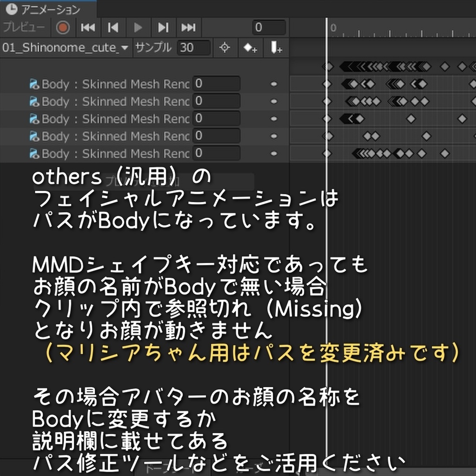Click the fifth Body row's mesh icon
The height and width of the screenshot is (476, 476).
coord(34,153)
